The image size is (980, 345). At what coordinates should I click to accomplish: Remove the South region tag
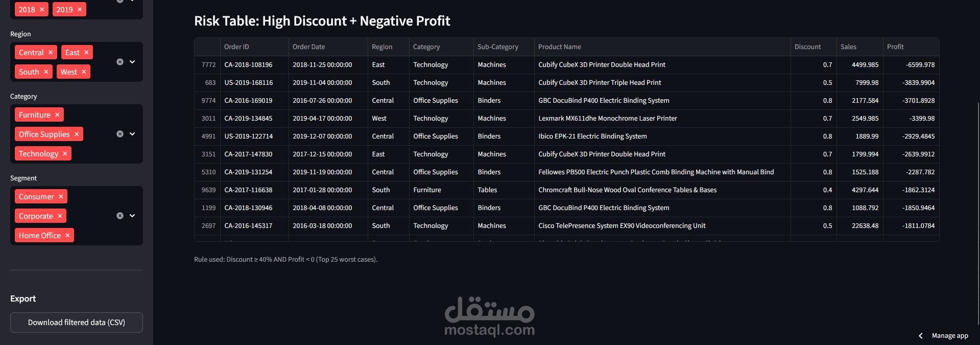[46, 72]
